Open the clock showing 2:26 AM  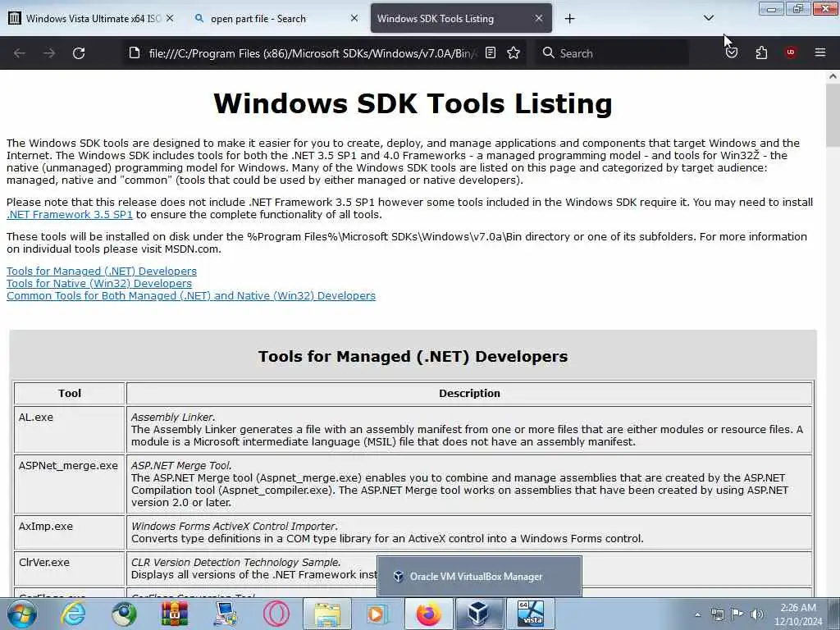(x=798, y=614)
